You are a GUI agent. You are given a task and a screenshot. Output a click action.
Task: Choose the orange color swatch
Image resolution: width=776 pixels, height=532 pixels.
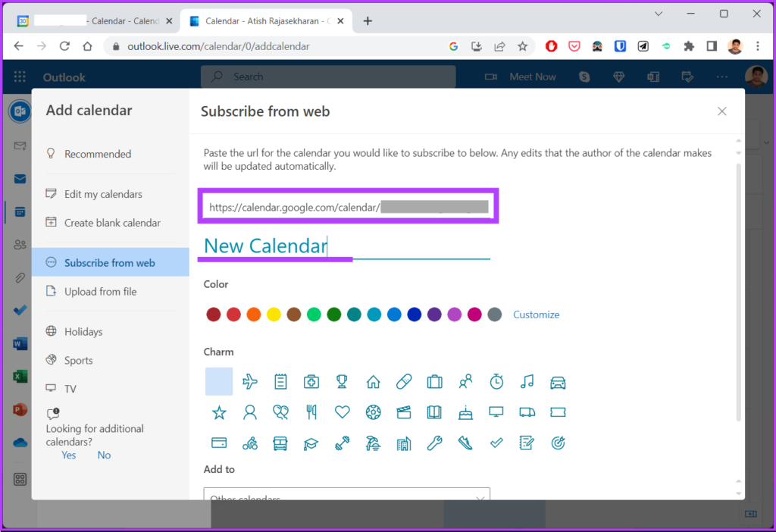(x=253, y=315)
